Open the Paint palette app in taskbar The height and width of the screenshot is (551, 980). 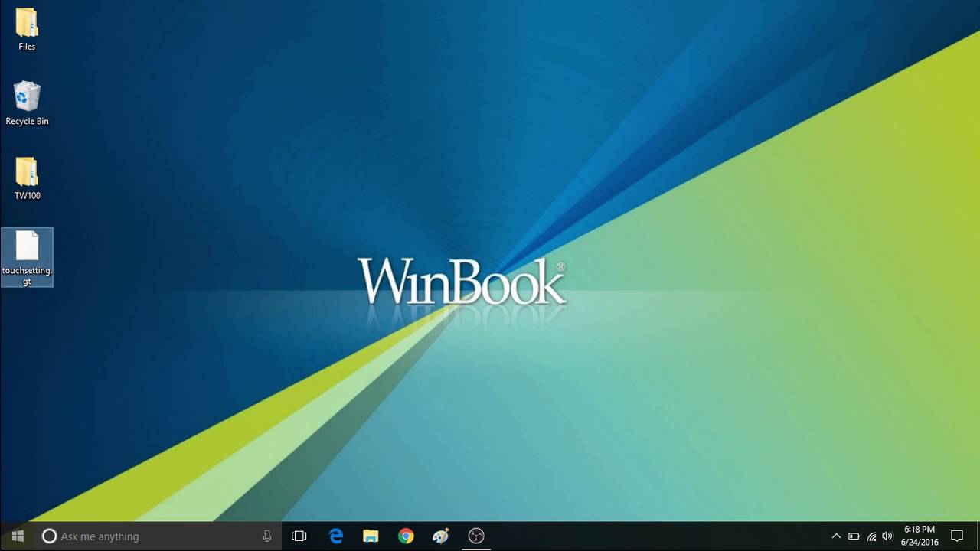pyautogui.click(x=441, y=536)
